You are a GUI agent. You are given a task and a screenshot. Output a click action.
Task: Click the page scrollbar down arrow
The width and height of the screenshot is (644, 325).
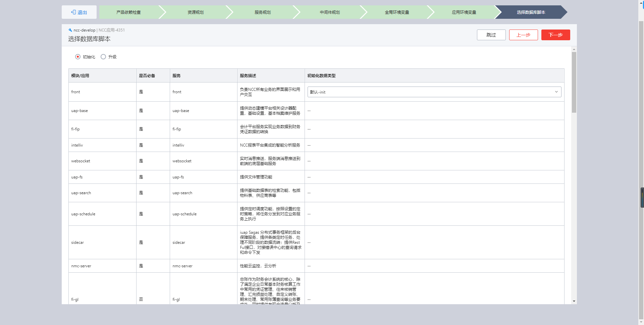(x=641, y=322)
